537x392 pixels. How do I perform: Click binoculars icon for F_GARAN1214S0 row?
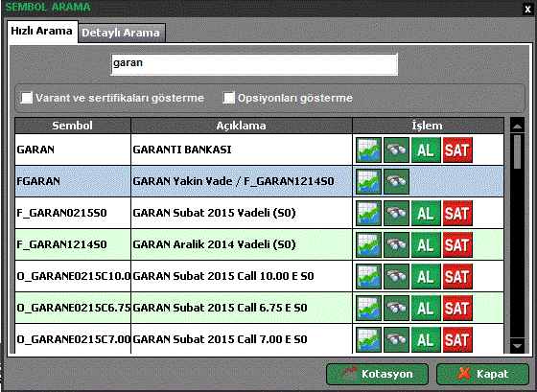tap(397, 244)
